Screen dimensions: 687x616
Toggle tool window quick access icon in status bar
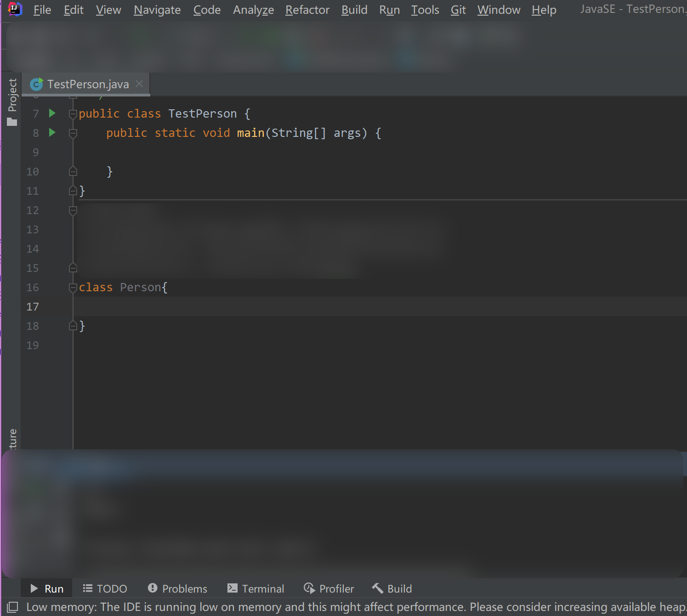click(13, 607)
